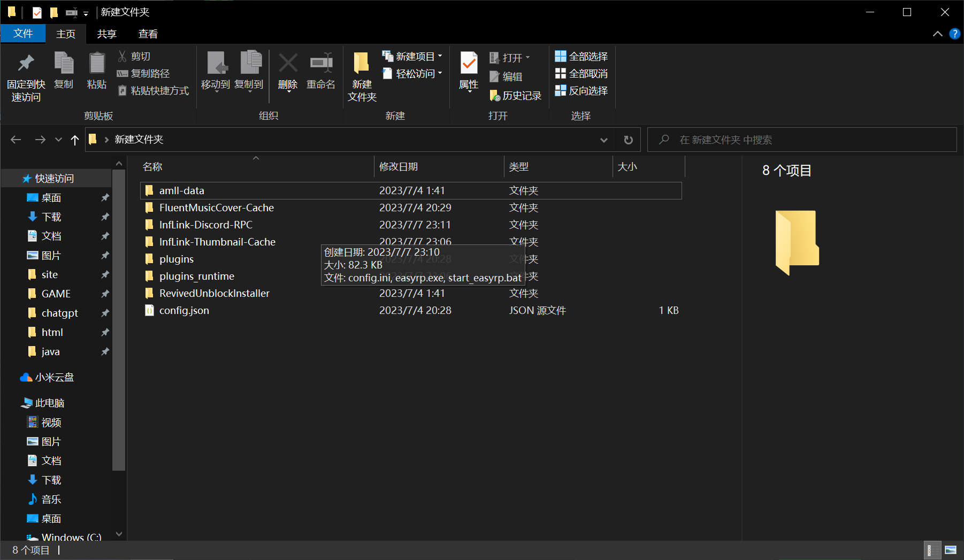Screen dimensions: 964x560
Task: Sort by Date modified column header
Action: [439, 167]
